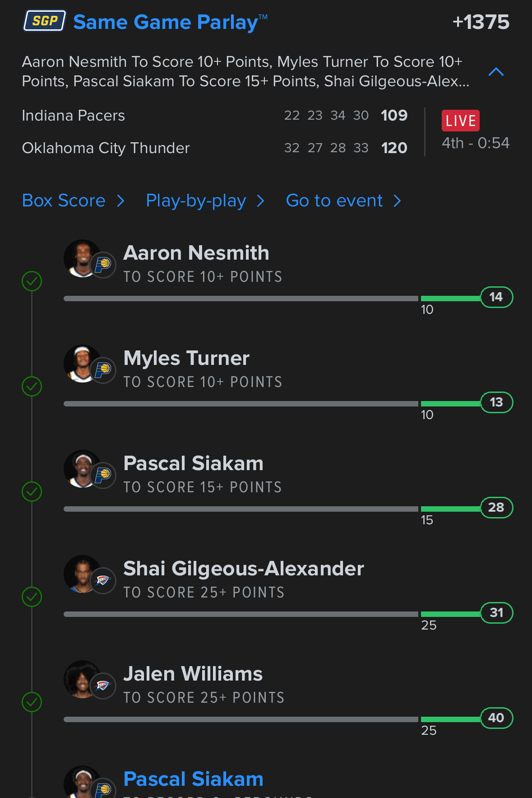Viewport: 532px width, 798px height.
Task: Tap Aaron Nesmith's player headshot
Action: point(82,258)
